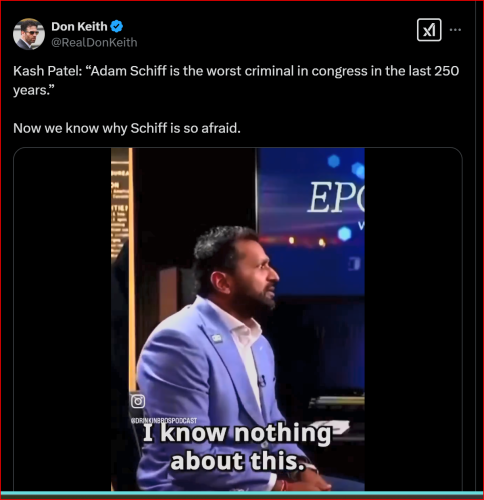This screenshot has width=484, height=500.
Task: Click the "Kash Patel: Adam Schiff" post text
Action: pyautogui.click(x=236, y=80)
